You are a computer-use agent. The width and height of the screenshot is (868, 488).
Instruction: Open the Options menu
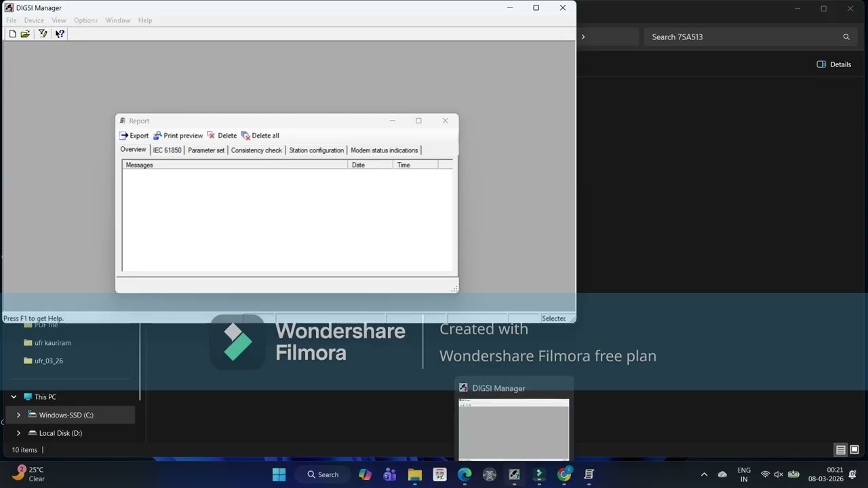point(86,20)
